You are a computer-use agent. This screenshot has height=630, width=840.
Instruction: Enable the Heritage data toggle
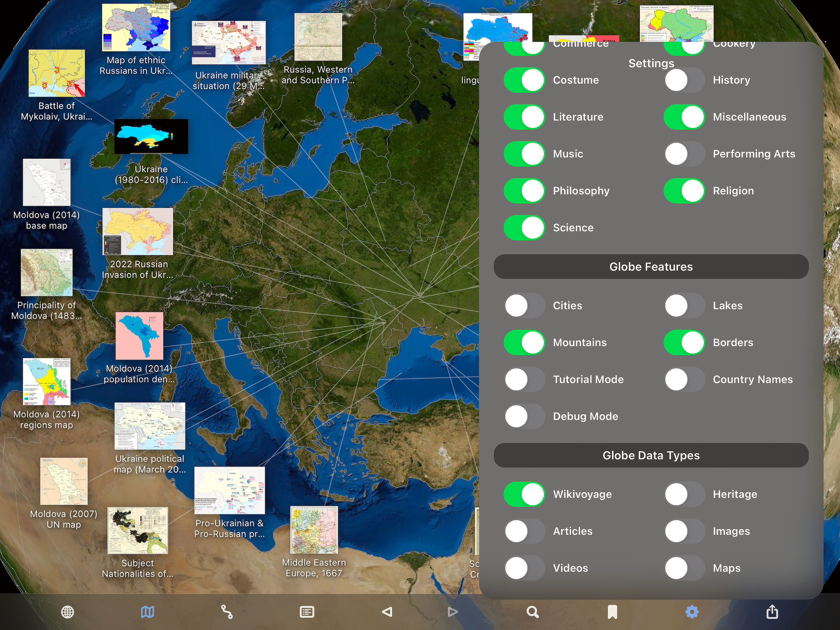click(684, 494)
